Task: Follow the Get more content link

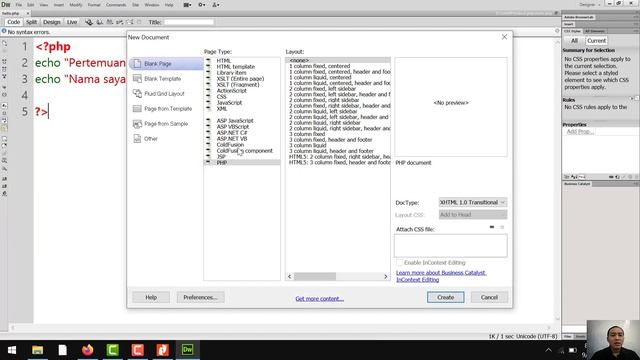Action: [320, 299]
